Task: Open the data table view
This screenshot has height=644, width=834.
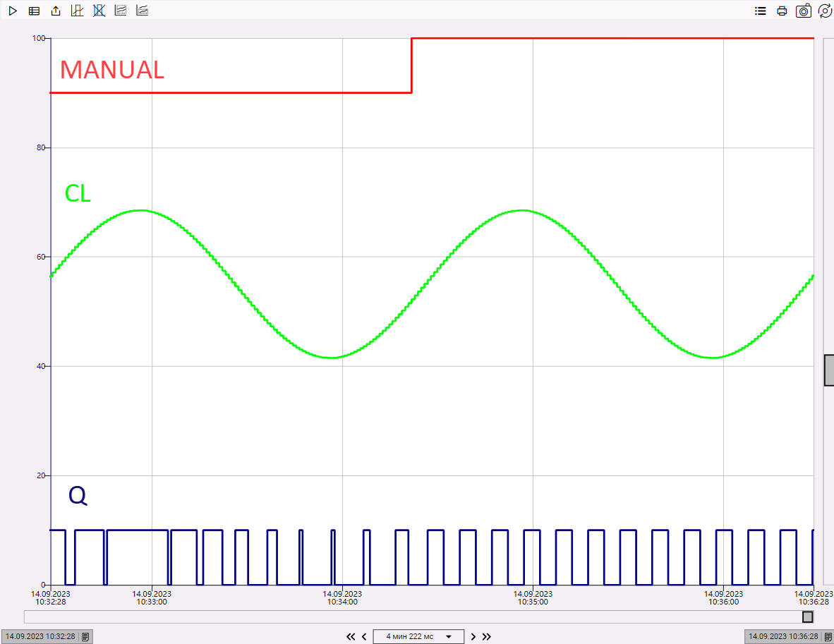Action: click(x=34, y=11)
